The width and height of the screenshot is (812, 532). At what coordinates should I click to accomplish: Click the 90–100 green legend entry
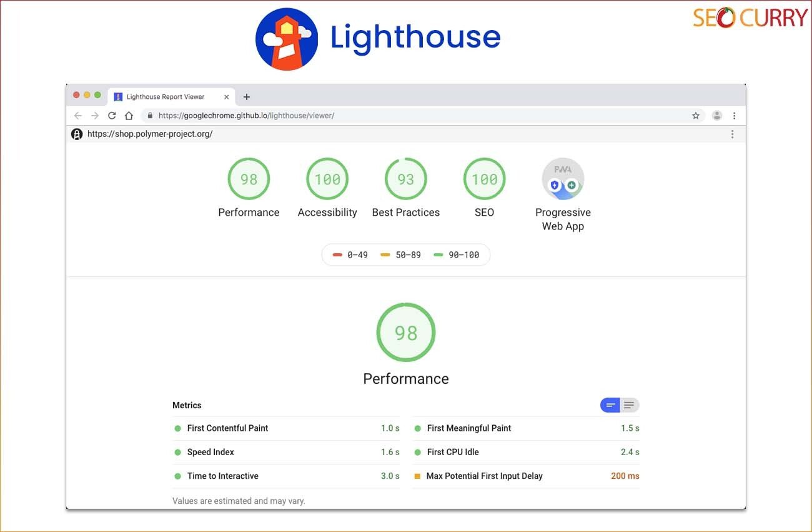click(457, 255)
